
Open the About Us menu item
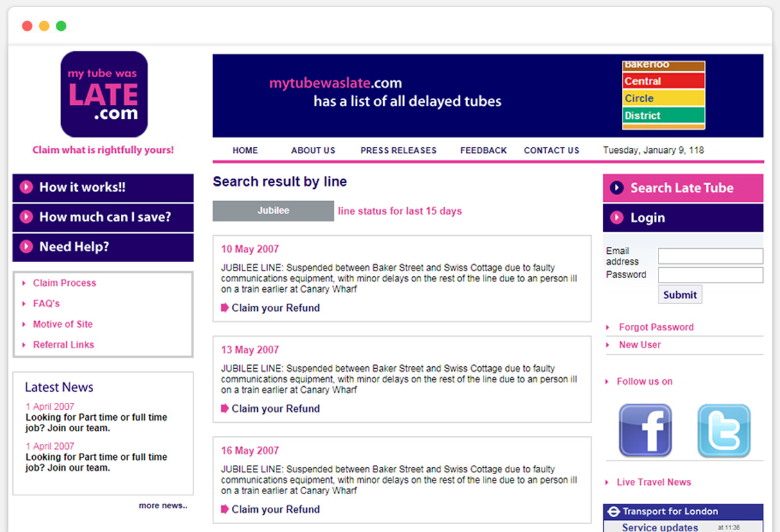coord(313,150)
